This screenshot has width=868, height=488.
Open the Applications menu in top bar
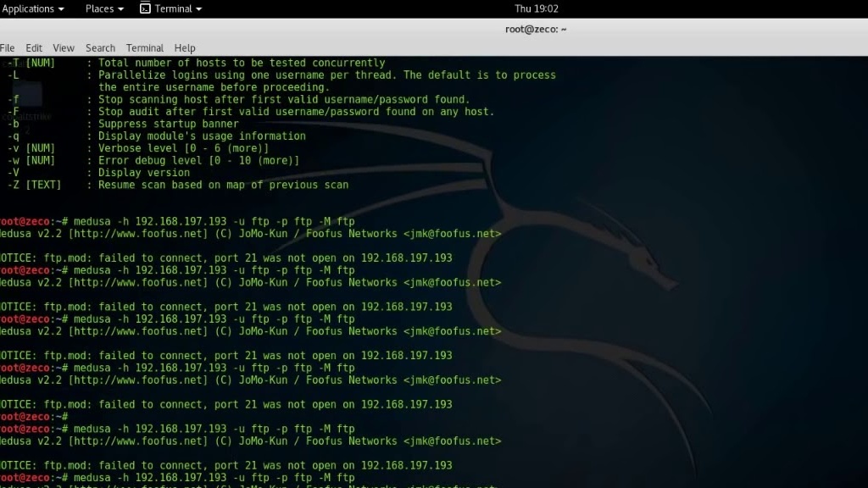(x=33, y=8)
